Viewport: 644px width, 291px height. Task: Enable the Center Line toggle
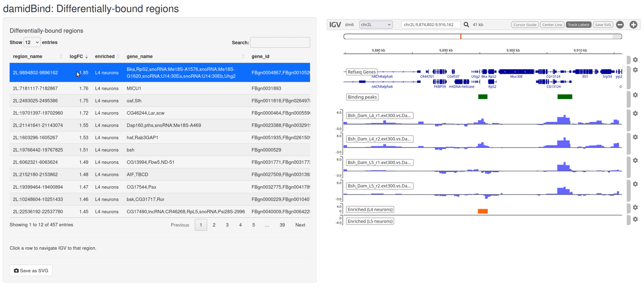coord(552,24)
